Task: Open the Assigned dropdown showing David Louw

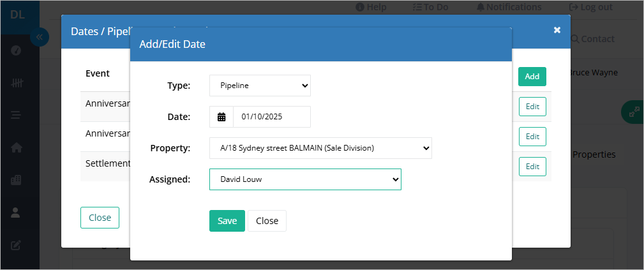Action: point(305,179)
